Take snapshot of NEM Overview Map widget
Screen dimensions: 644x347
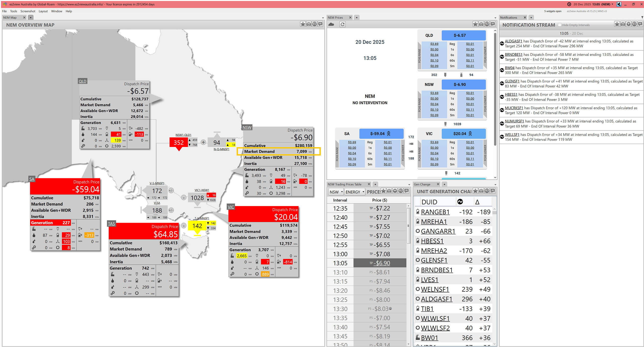[x=309, y=24]
